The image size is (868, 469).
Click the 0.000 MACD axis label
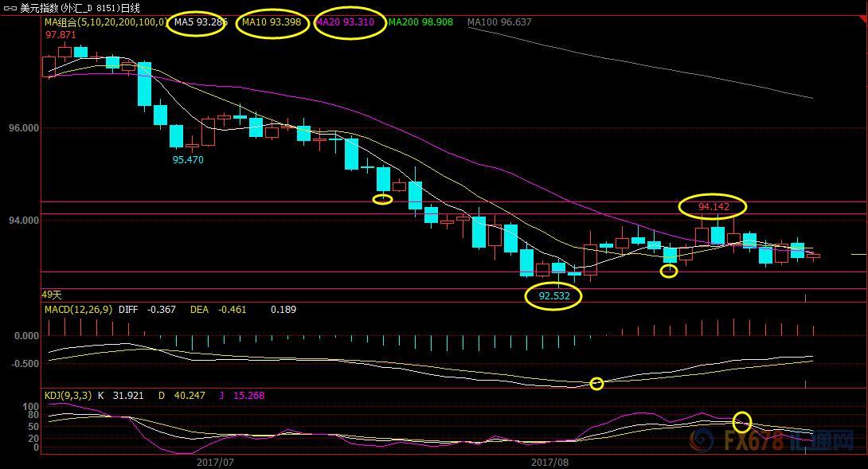(x=26, y=335)
